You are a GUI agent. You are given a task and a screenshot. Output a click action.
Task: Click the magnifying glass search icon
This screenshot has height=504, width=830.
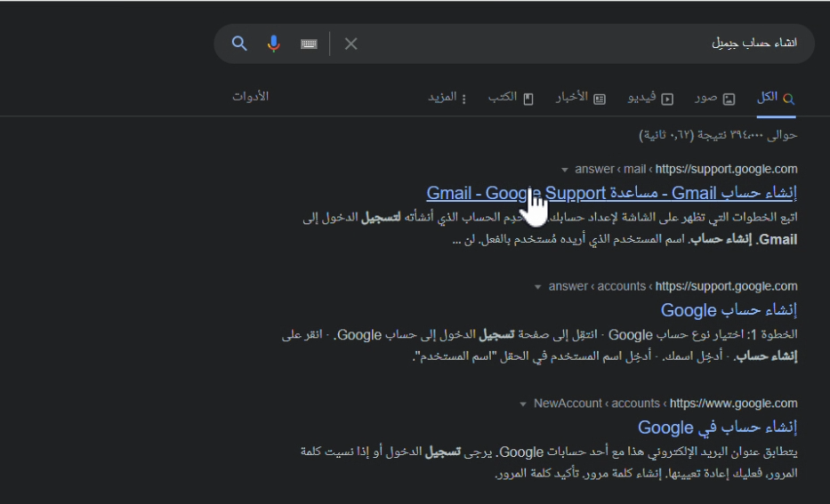(239, 44)
